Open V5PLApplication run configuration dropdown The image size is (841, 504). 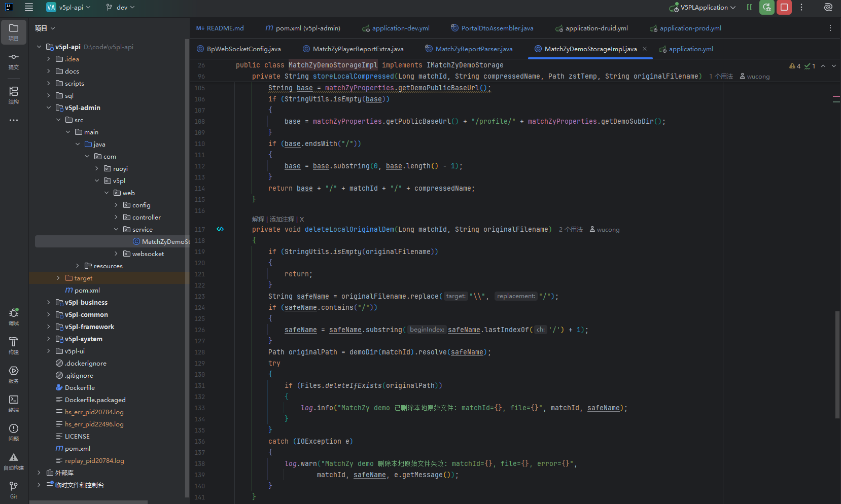(703, 7)
